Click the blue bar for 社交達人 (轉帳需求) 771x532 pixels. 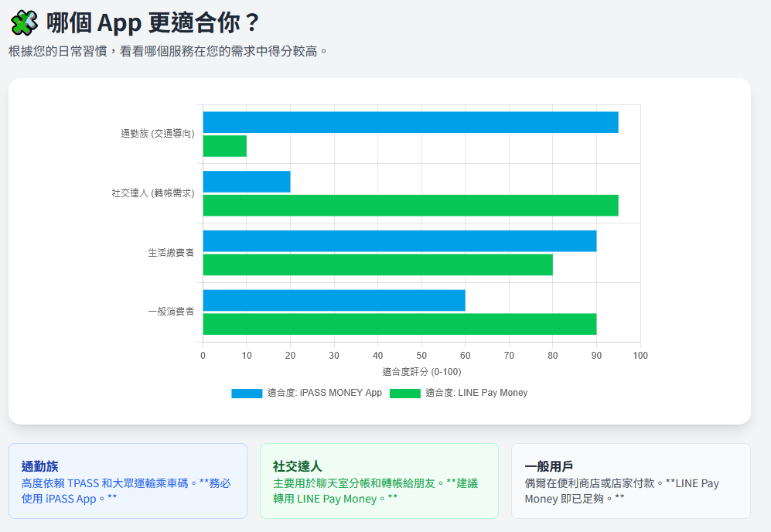246,182
